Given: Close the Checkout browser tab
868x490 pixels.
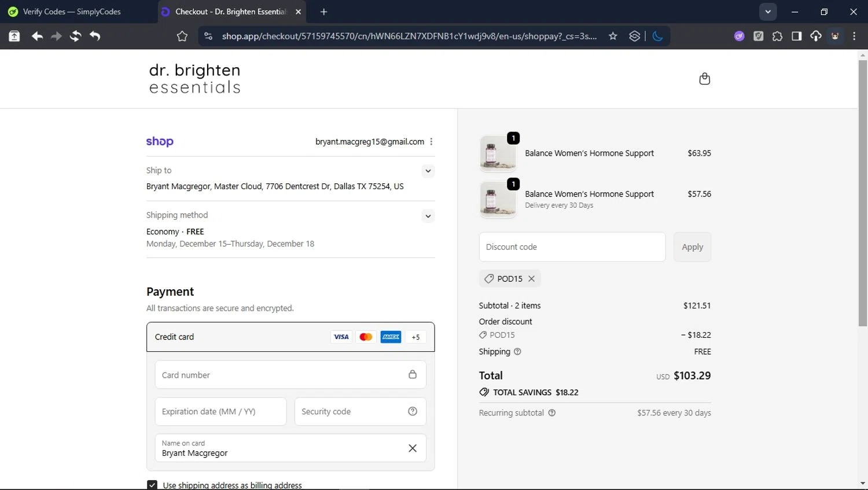Looking at the screenshot, I should 298,12.
